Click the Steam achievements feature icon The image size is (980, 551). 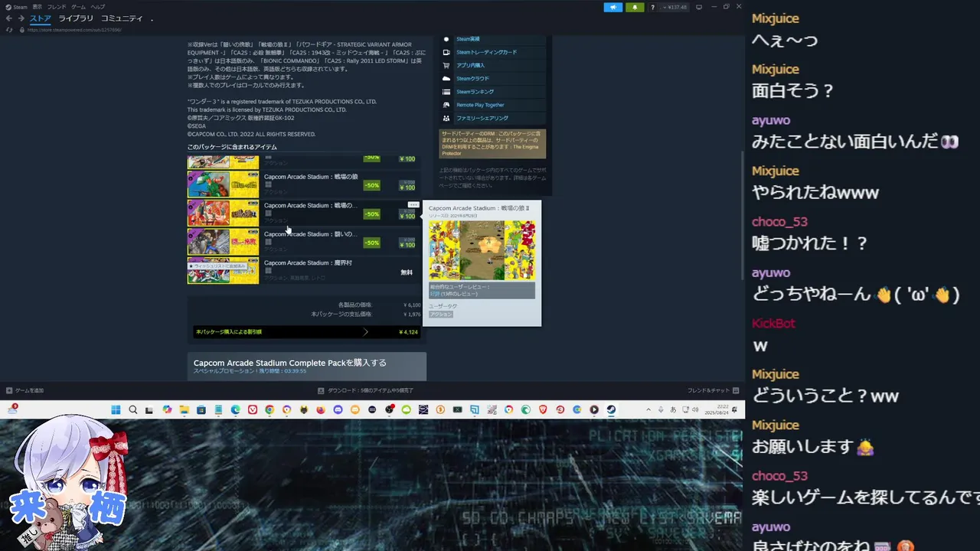[446, 39]
